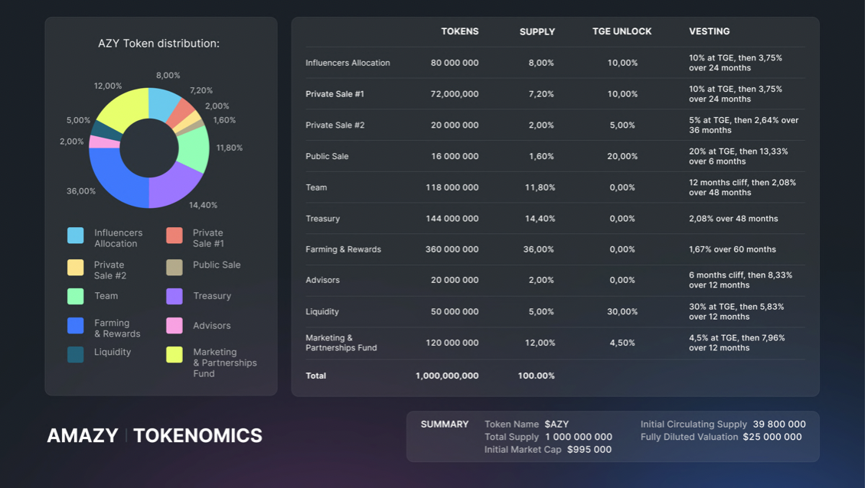Click '12 months cliff, then 2,08%' vesting text

(742, 183)
